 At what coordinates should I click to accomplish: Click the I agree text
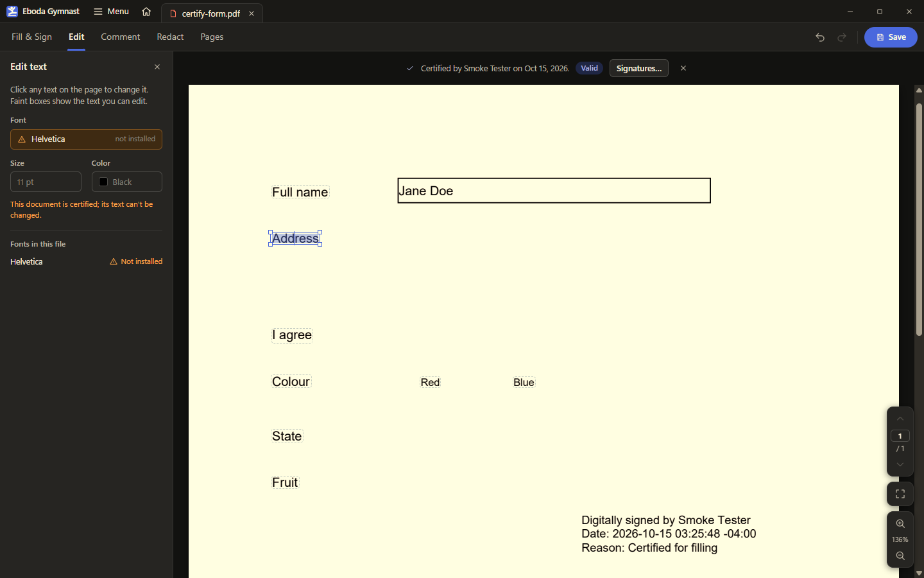[292, 335]
